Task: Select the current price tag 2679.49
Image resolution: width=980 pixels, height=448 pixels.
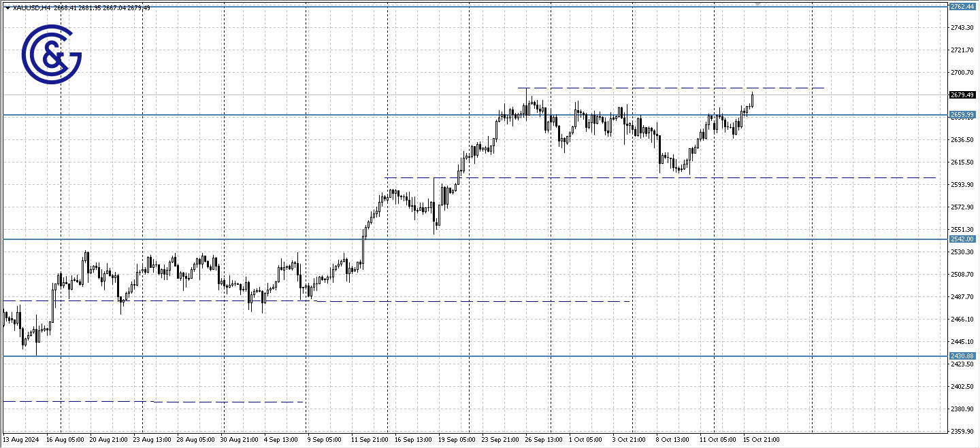Action: point(964,96)
